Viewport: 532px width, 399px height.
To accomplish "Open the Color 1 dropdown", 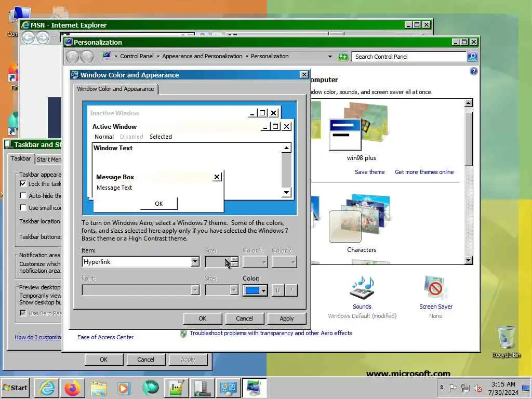I will coord(256,262).
